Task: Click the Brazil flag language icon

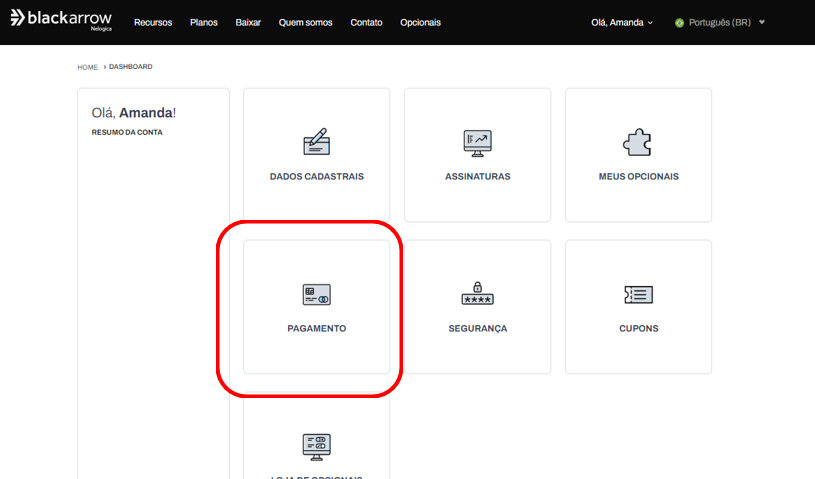Action: 680,22
